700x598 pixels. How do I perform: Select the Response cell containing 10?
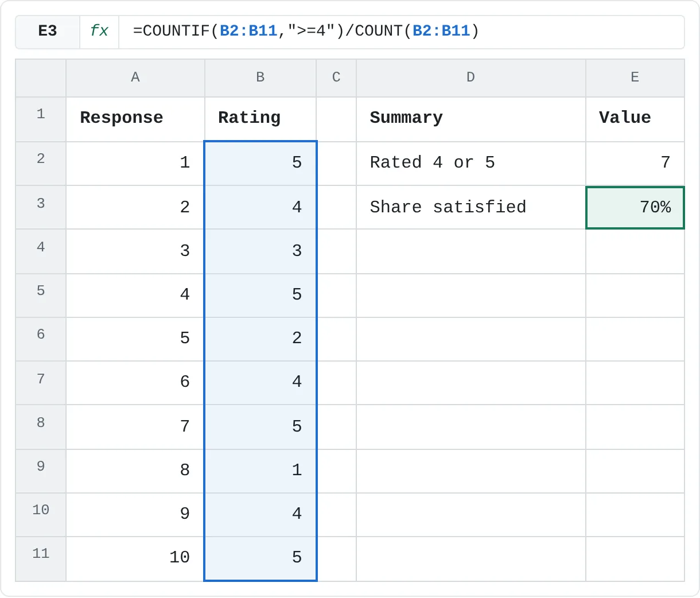(135, 559)
